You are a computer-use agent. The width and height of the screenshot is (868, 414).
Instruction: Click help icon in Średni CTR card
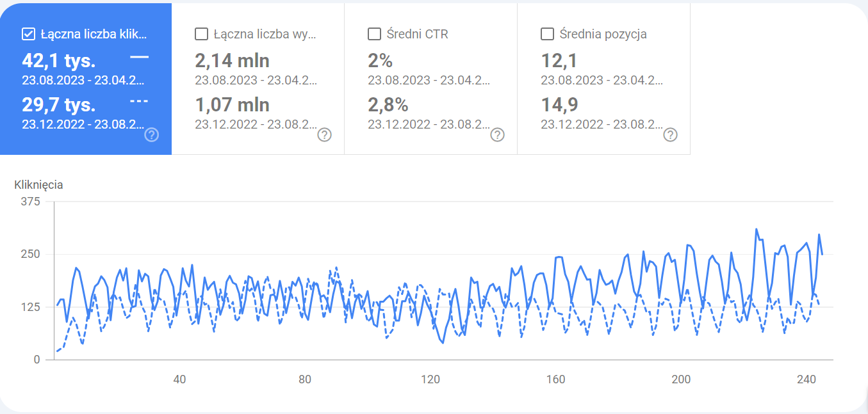coord(498,134)
